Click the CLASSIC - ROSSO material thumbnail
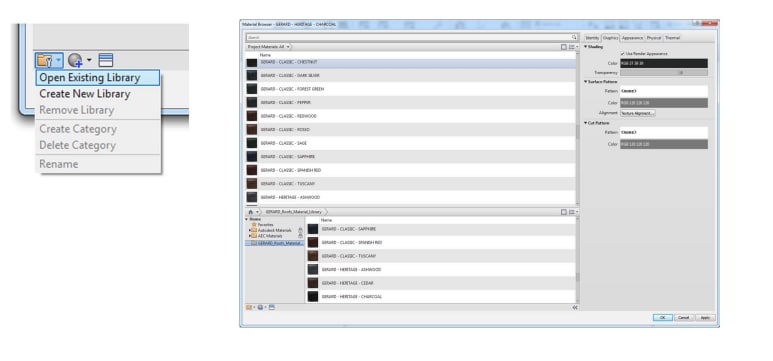The height and width of the screenshot is (361, 773). (x=252, y=129)
